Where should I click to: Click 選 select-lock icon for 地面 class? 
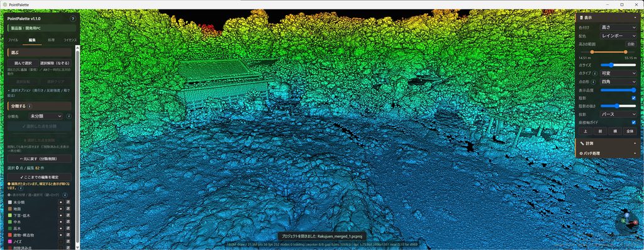[x=68, y=209]
